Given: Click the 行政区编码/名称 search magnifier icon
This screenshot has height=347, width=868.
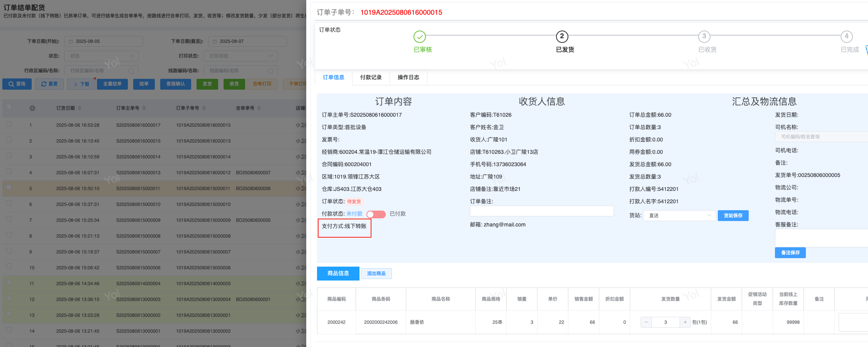Looking at the screenshot, I should tap(131, 71).
